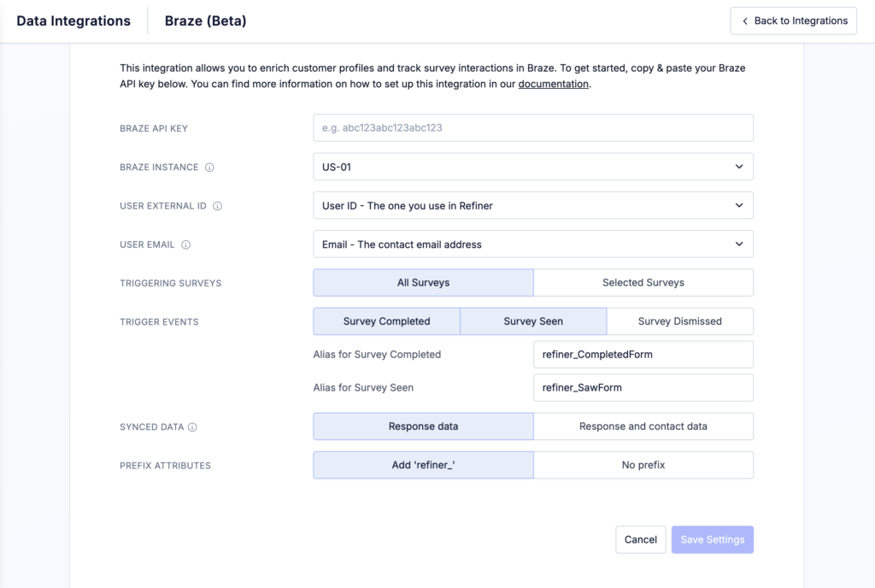Open the Braze Instance US-01 dropdown
This screenshot has height=588, width=875.
coord(532,167)
